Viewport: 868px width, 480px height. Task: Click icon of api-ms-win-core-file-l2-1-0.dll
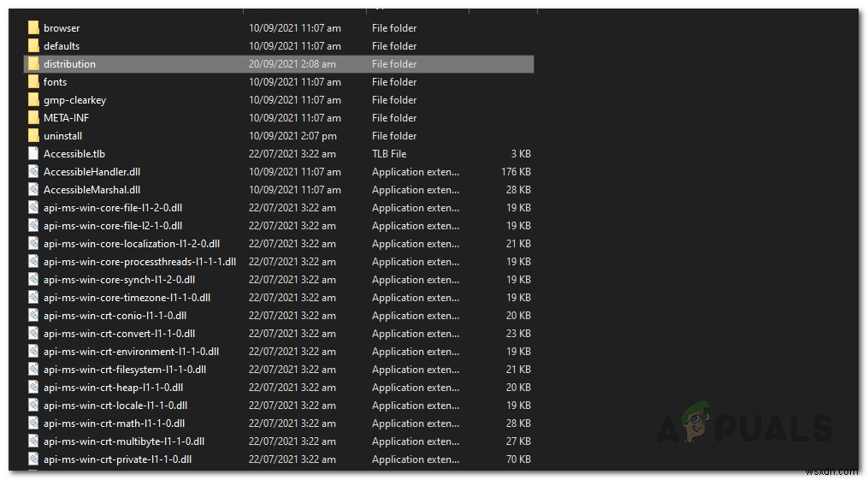point(33,226)
